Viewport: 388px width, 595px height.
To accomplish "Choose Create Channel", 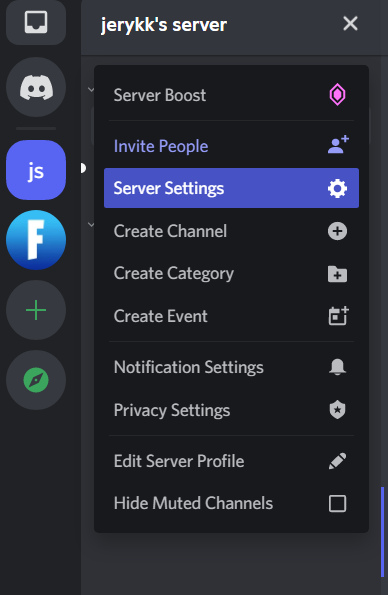I will click(x=231, y=231).
